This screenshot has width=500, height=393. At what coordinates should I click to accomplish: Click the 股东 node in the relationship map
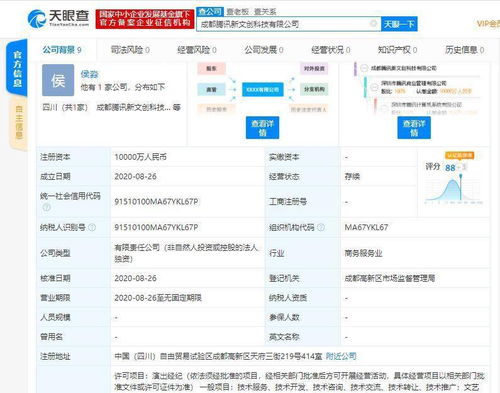click(x=211, y=69)
